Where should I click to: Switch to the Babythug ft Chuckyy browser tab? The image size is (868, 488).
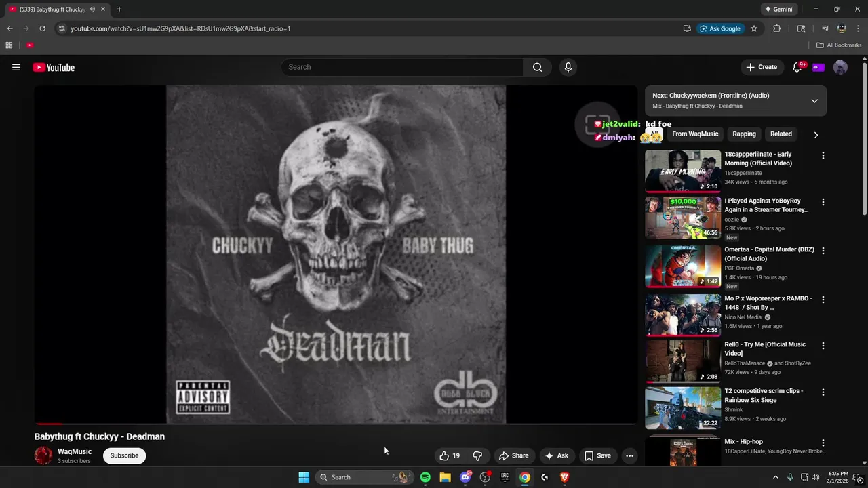click(x=56, y=9)
